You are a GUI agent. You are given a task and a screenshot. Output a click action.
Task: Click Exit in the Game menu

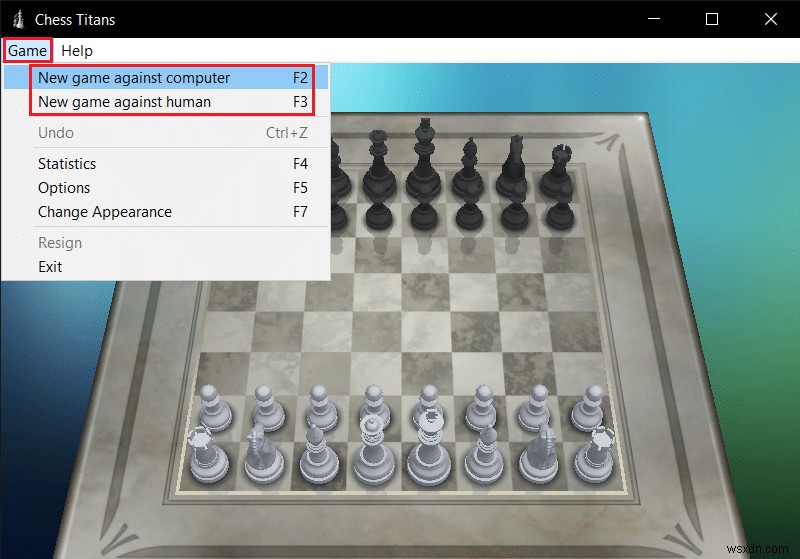(166, 266)
